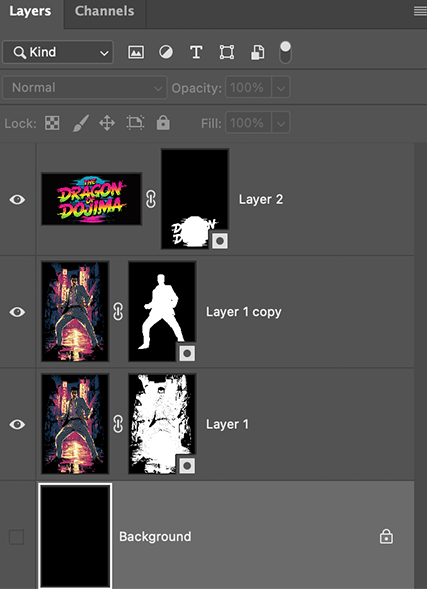Toggle layer filtering switch on/off

click(x=285, y=52)
